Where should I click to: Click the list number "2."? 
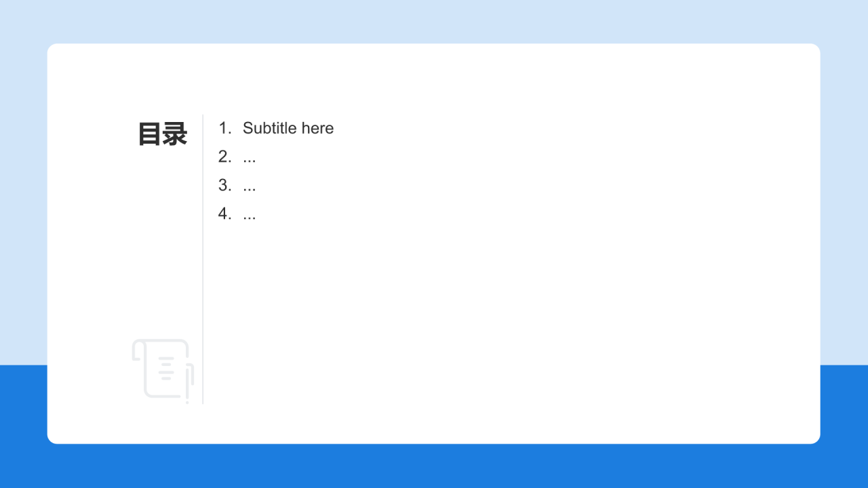[224, 157]
